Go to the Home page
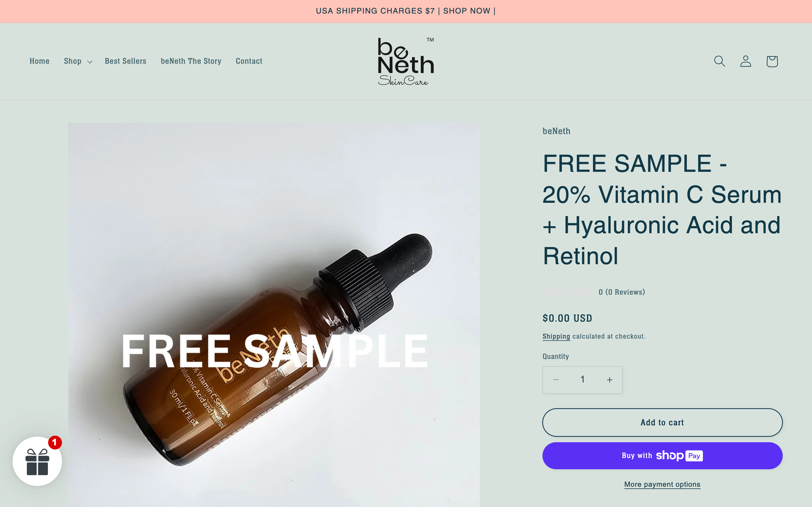Viewport: 812px width, 507px height. tap(39, 61)
